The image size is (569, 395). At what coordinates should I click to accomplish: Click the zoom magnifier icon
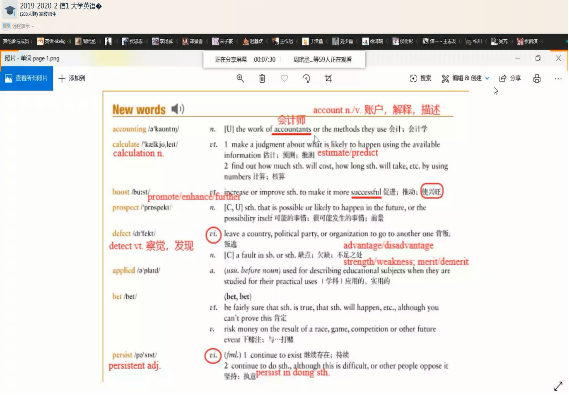coord(240,78)
